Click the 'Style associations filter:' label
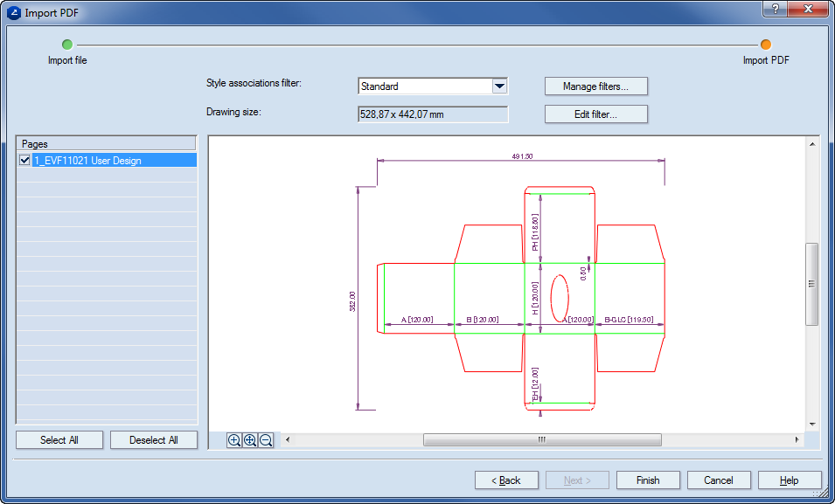The height and width of the screenshot is (504, 835). 254,83
